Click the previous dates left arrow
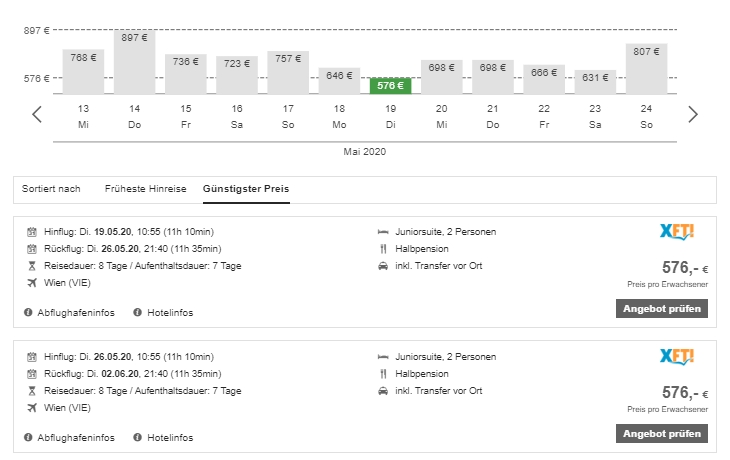 (x=37, y=114)
